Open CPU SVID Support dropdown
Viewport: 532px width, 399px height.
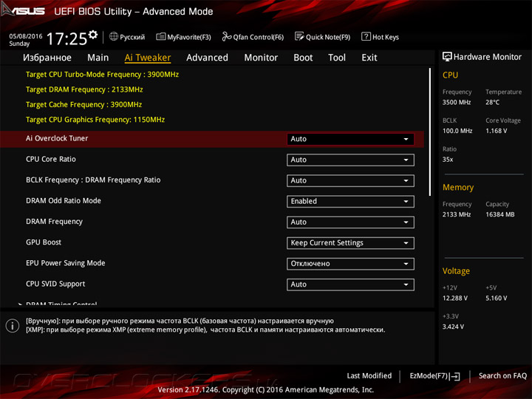pos(350,284)
